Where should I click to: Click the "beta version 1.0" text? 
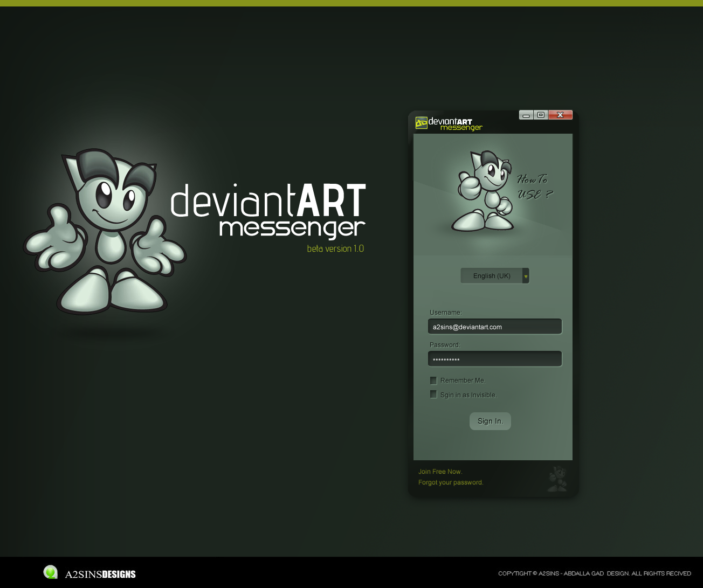click(335, 248)
